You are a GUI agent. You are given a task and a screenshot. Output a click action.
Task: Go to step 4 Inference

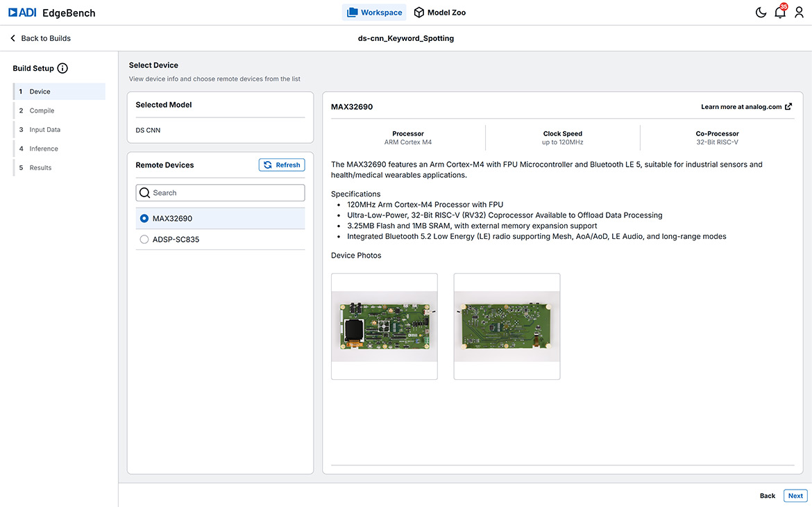pyautogui.click(x=60, y=149)
